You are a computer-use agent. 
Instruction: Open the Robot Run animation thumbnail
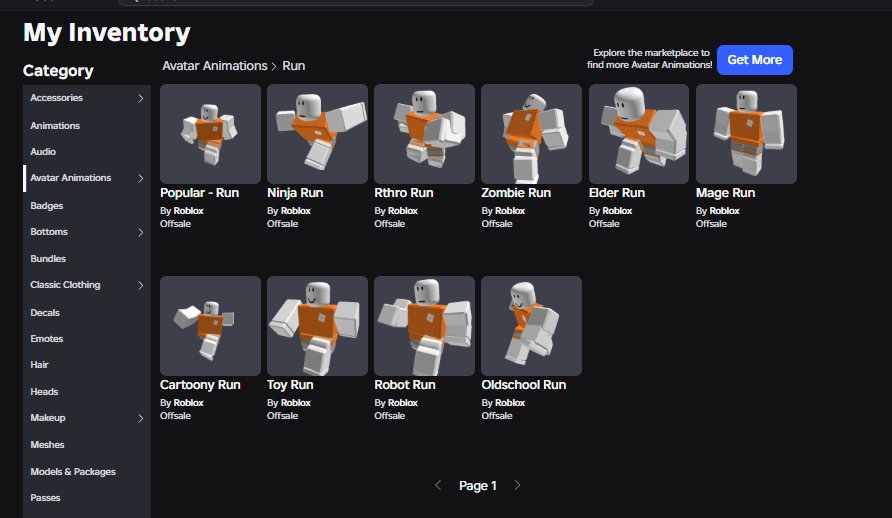pos(424,326)
